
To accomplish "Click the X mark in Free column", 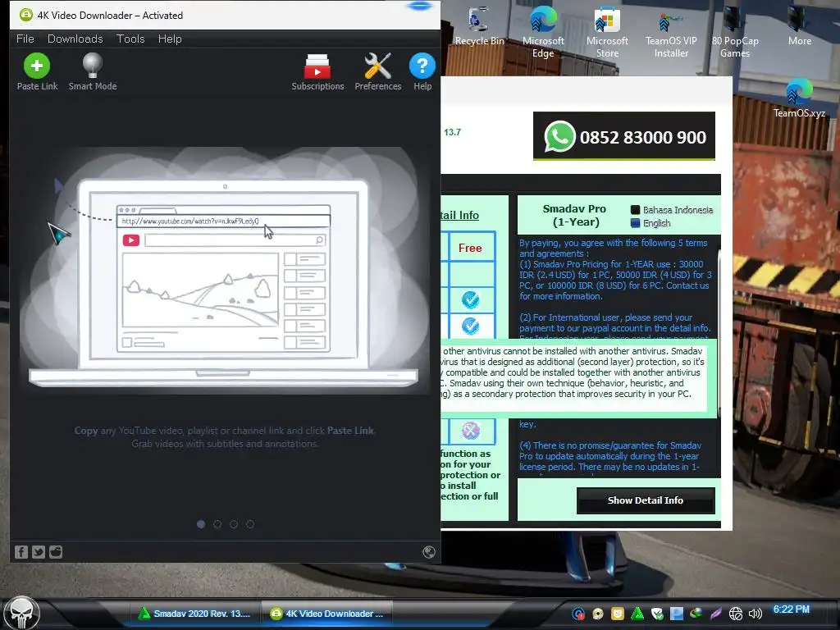I will click(470, 430).
